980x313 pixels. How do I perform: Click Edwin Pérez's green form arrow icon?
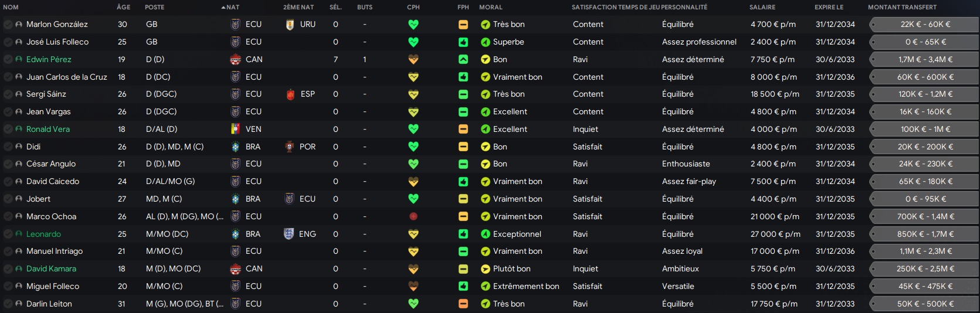tap(463, 59)
